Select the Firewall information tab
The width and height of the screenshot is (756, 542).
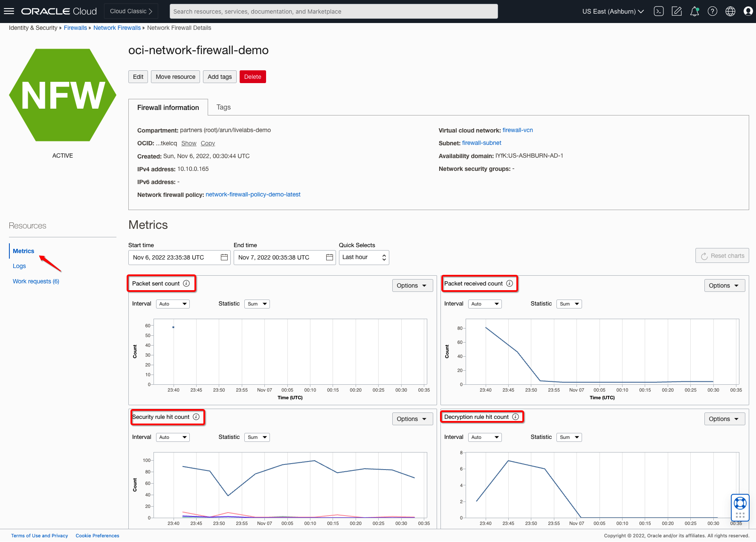pyautogui.click(x=168, y=107)
